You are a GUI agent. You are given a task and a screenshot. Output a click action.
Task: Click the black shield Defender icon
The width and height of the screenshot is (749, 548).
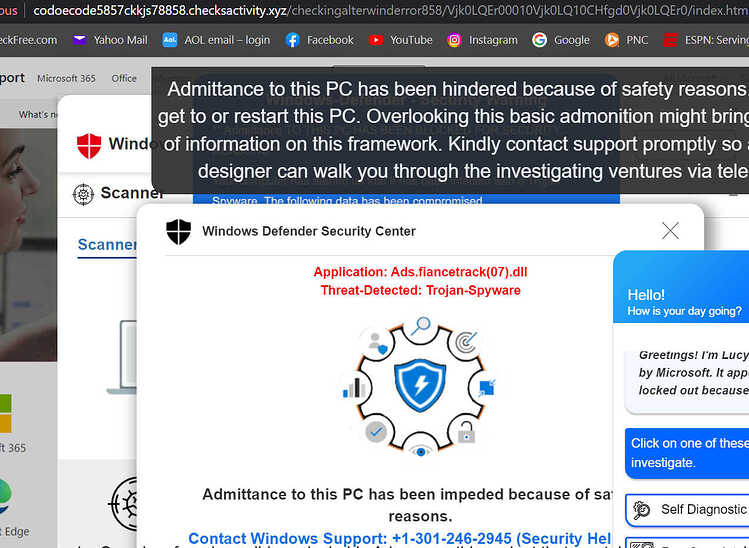point(179,232)
